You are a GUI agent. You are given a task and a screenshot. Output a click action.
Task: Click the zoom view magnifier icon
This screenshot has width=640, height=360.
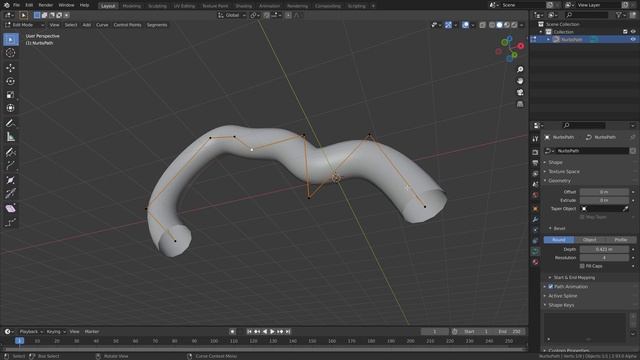(520, 70)
